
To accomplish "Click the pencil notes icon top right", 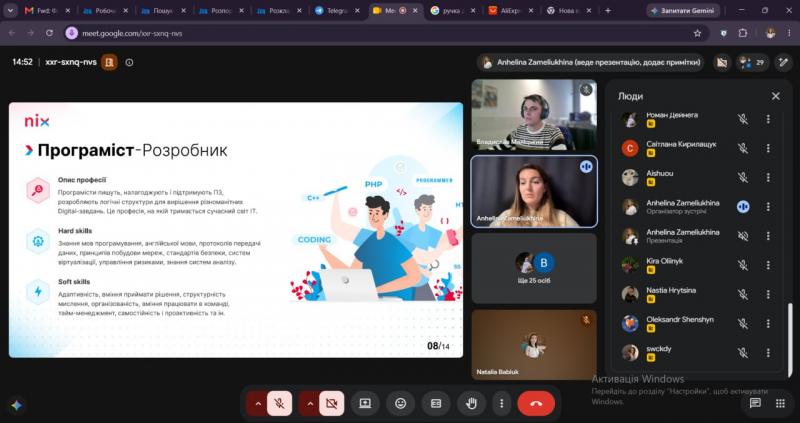I will pos(783,63).
